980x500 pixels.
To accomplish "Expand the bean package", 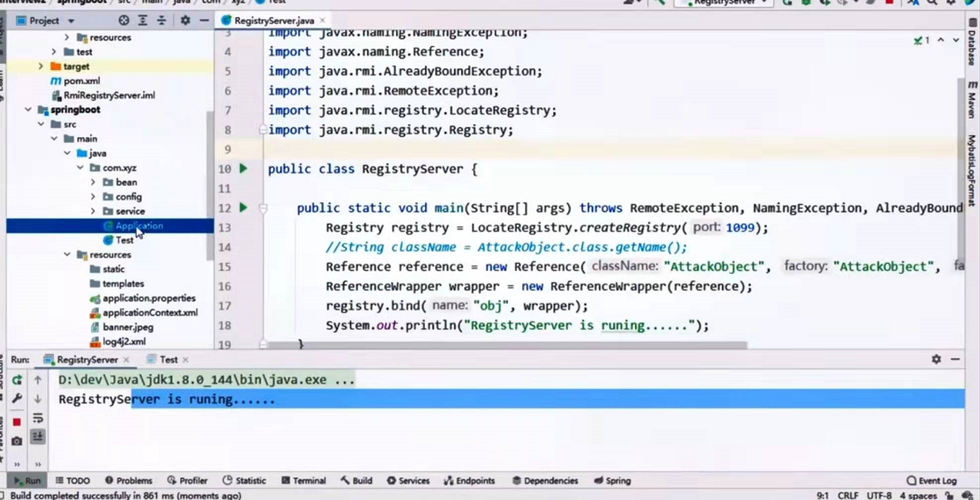I will pos(93,182).
